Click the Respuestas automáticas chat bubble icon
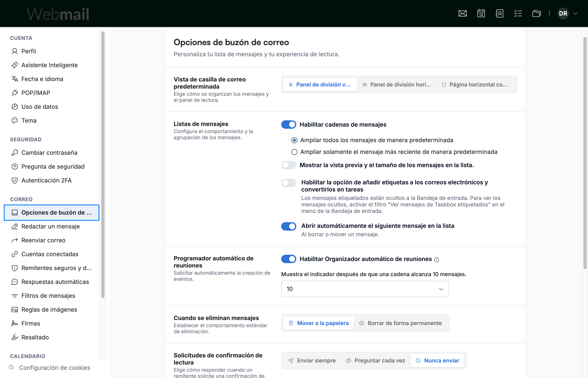This screenshot has height=378, width=588. coord(15,282)
